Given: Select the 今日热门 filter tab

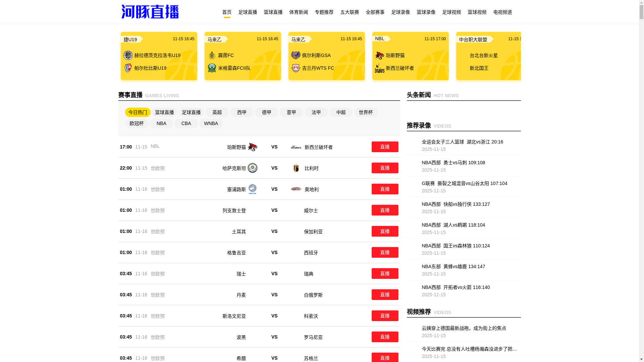Looking at the screenshot, I should coord(138,112).
